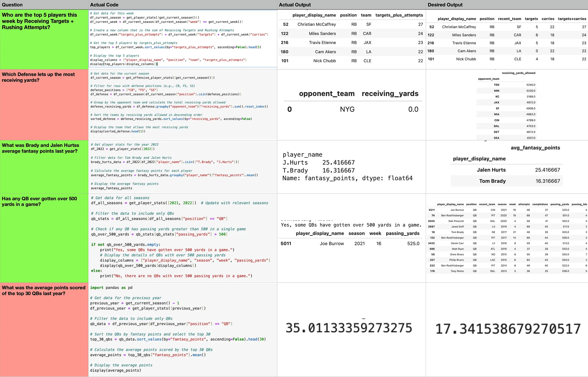
Task: Click the MIN row with 5230.0 yards
Action: coord(506,91)
